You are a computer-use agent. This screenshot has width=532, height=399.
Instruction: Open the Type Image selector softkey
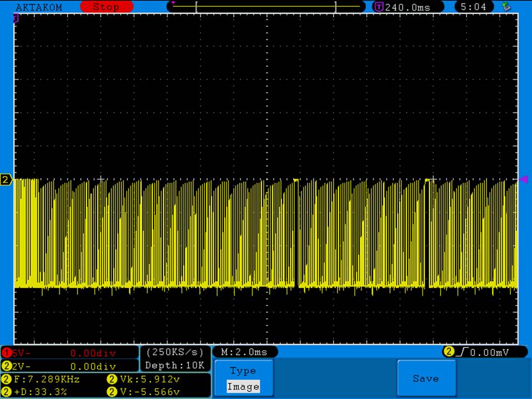(x=243, y=378)
